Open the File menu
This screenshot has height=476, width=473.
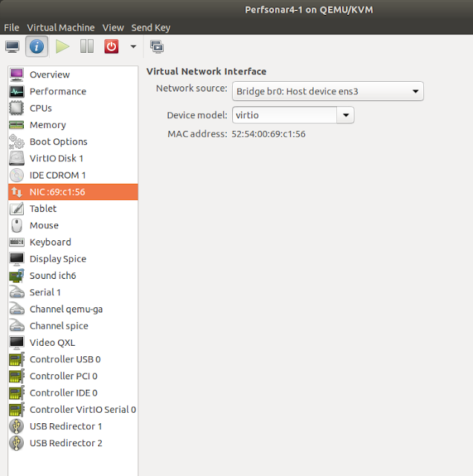(12, 28)
